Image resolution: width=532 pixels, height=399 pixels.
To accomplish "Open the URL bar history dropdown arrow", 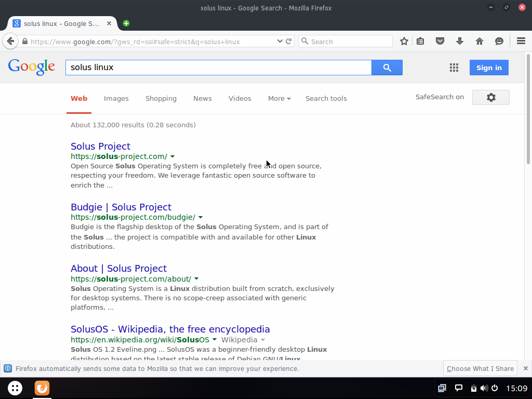I will click(280, 42).
